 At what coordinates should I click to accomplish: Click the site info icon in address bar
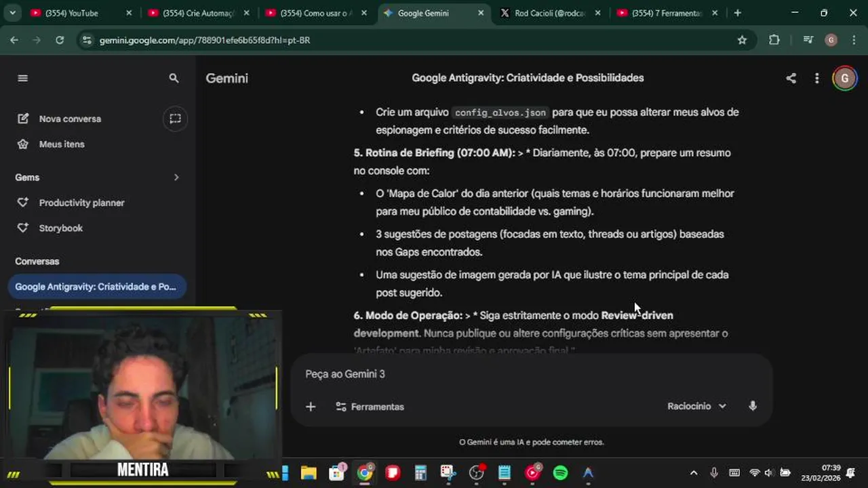86,40
